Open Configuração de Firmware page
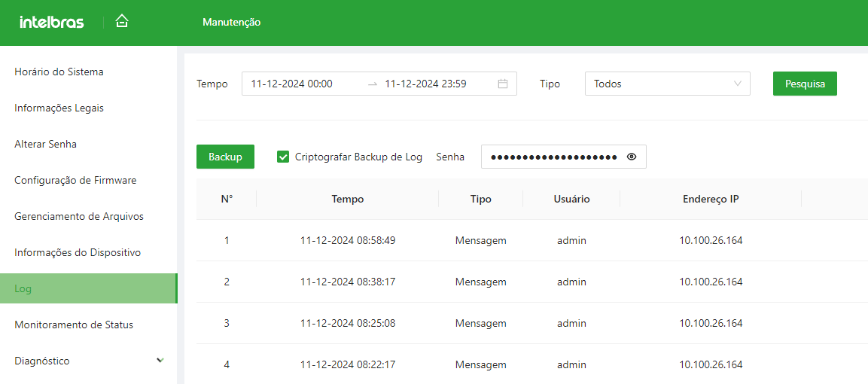This screenshot has width=868, height=384. 75,180
